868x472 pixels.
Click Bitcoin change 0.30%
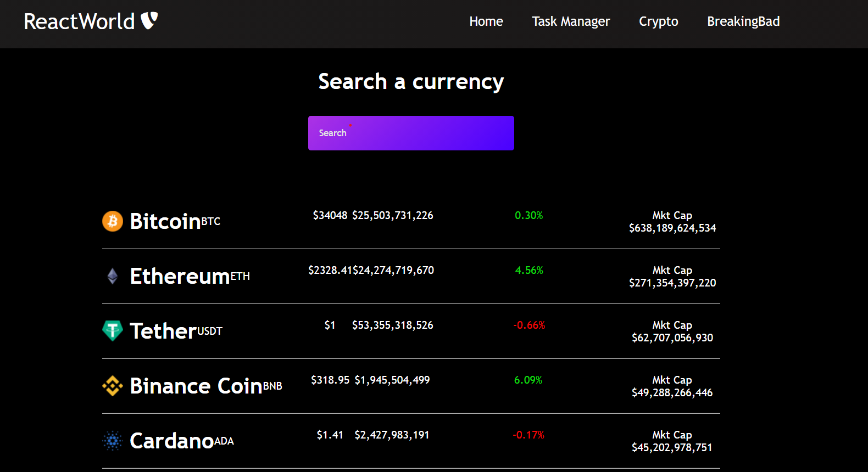(x=529, y=215)
